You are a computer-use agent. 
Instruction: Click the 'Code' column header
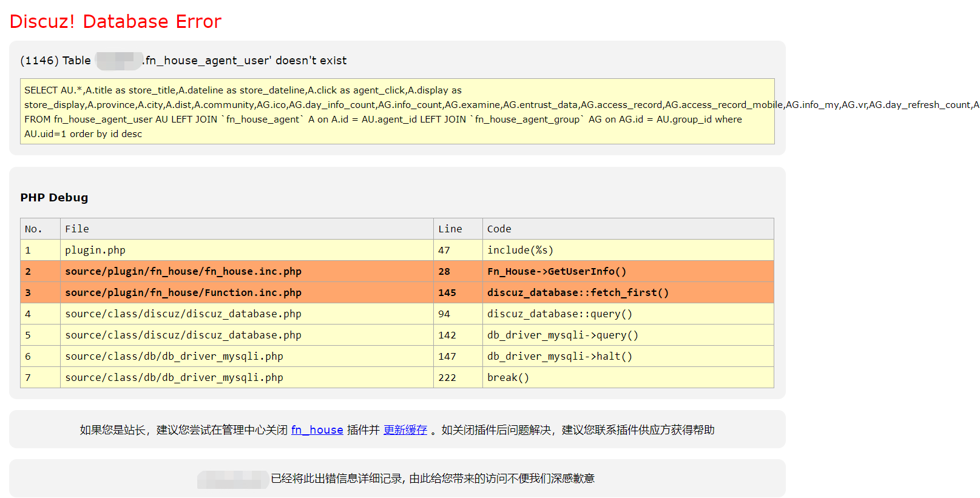628,229
